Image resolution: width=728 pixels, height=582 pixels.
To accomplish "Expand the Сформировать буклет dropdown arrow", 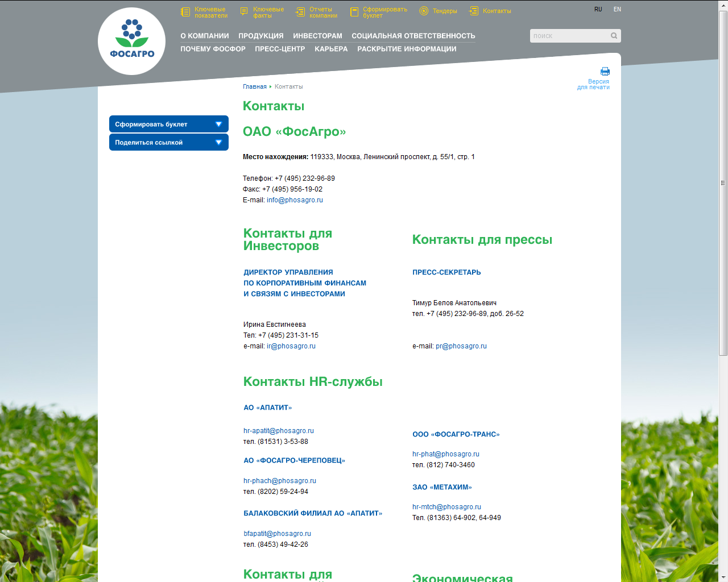I will tap(218, 124).
